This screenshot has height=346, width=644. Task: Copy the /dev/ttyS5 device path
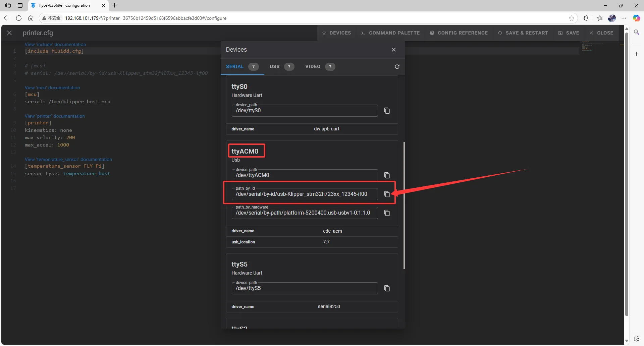(x=387, y=288)
